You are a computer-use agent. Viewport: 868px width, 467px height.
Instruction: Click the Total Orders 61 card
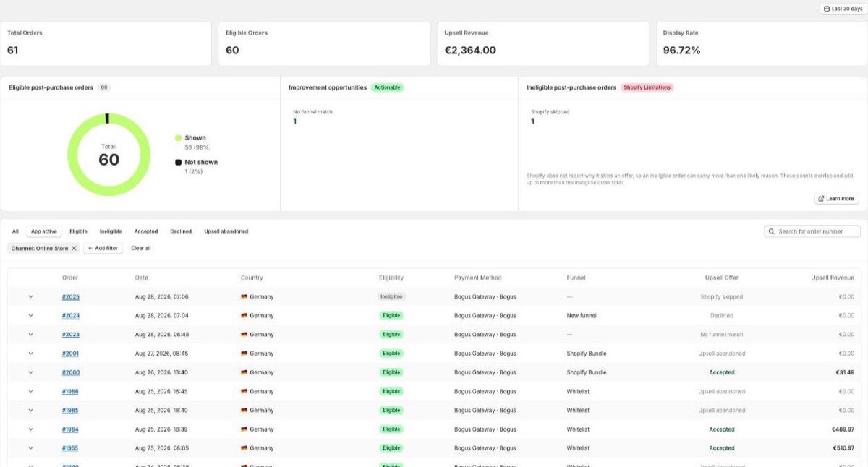pyautogui.click(x=106, y=43)
